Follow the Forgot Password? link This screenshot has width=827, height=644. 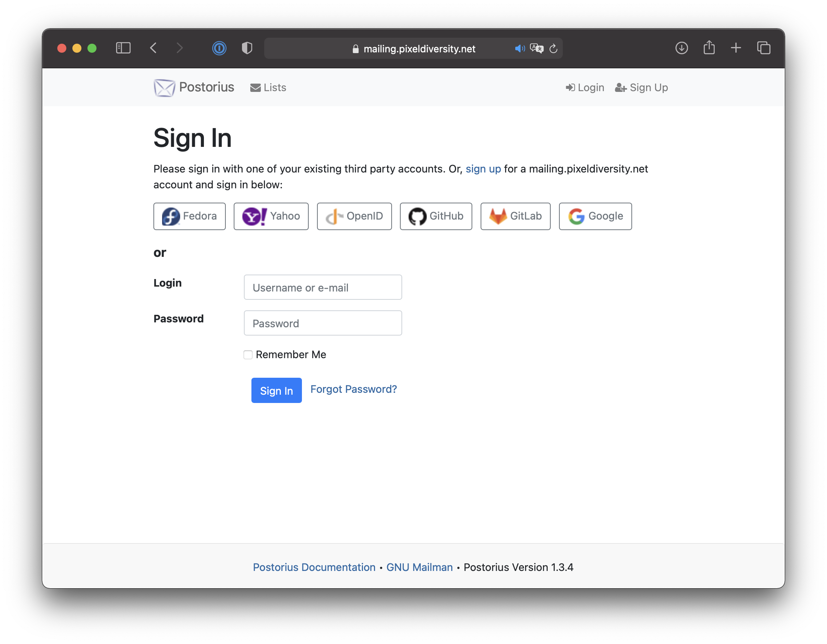pos(353,389)
